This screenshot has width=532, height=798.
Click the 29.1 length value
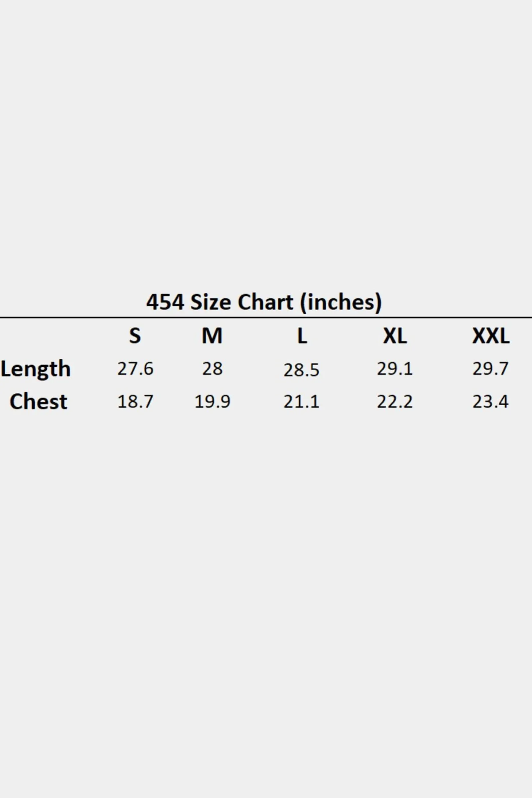point(395,368)
